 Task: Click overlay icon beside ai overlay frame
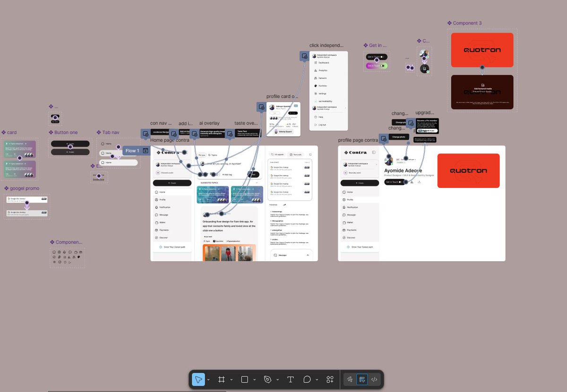pyautogui.click(x=194, y=134)
